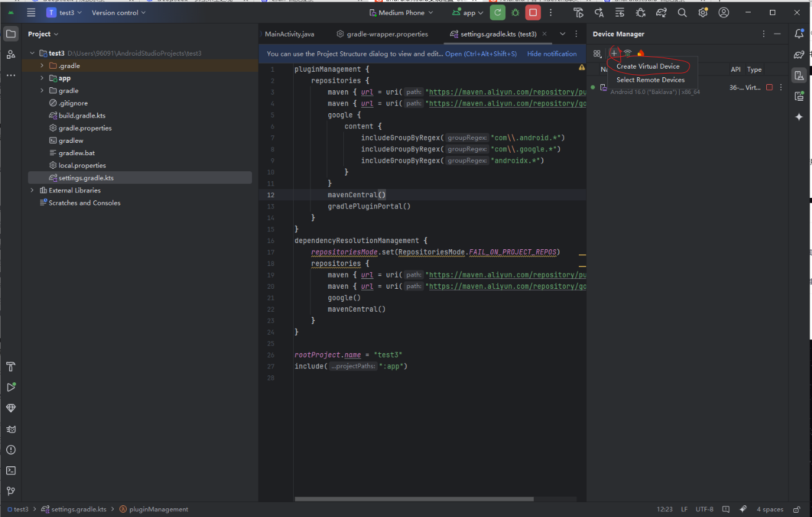812x517 pixels.
Task: Choose Select Remote Devices menu item
Action: coord(651,80)
